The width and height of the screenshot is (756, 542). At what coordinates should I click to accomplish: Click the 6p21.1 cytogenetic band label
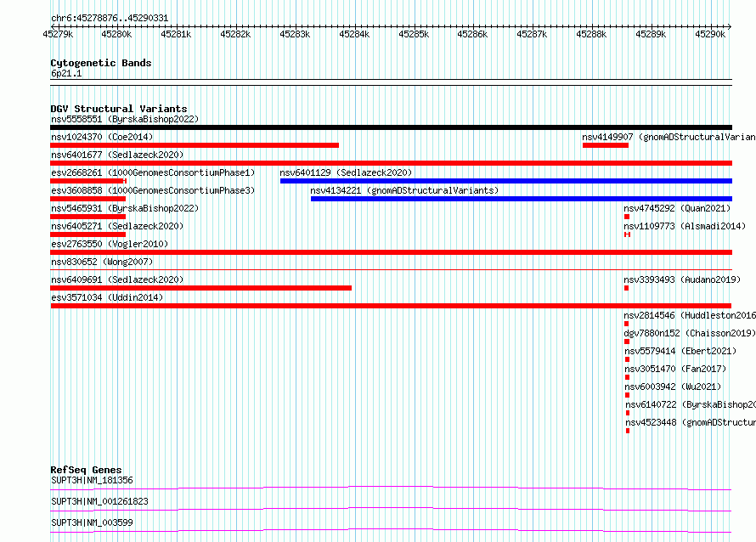click(x=66, y=73)
